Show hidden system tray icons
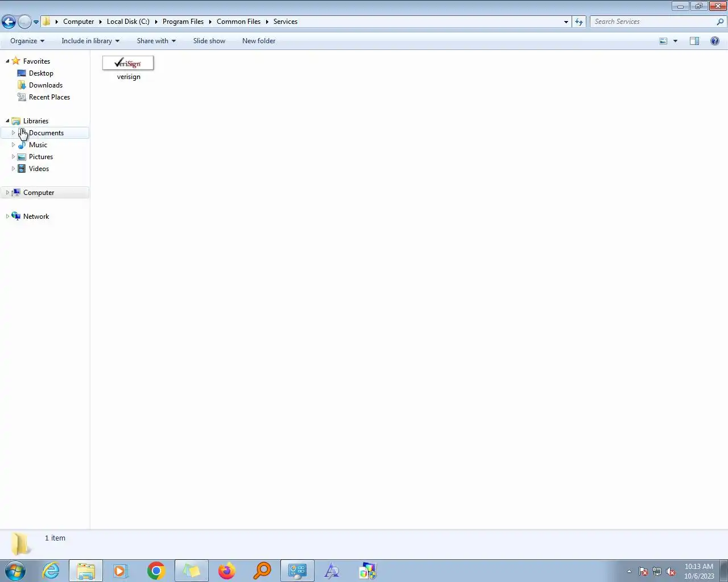This screenshot has width=728, height=582. [x=629, y=571]
